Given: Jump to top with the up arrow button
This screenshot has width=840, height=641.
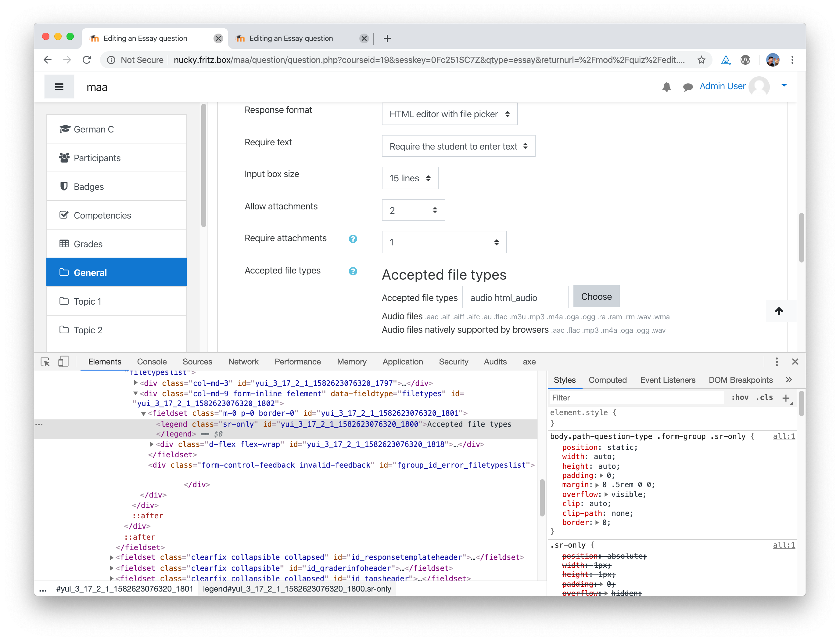Looking at the screenshot, I should tap(779, 311).
